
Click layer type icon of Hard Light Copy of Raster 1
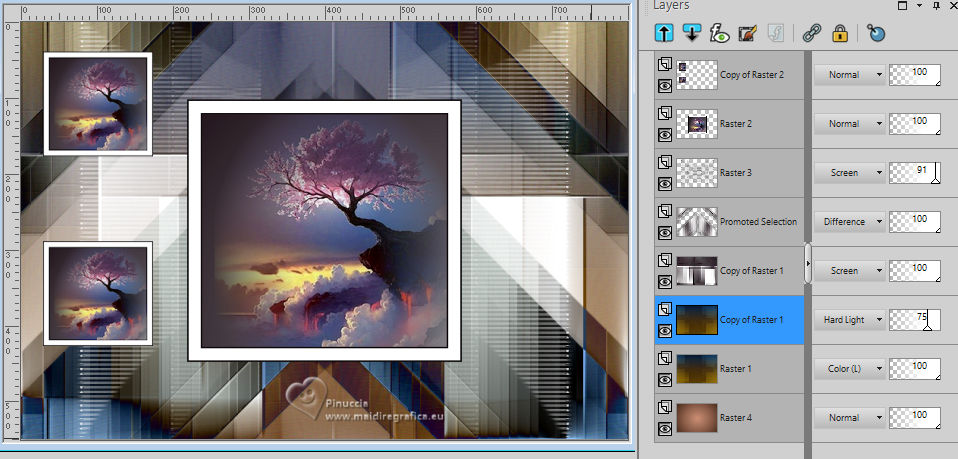665,308
